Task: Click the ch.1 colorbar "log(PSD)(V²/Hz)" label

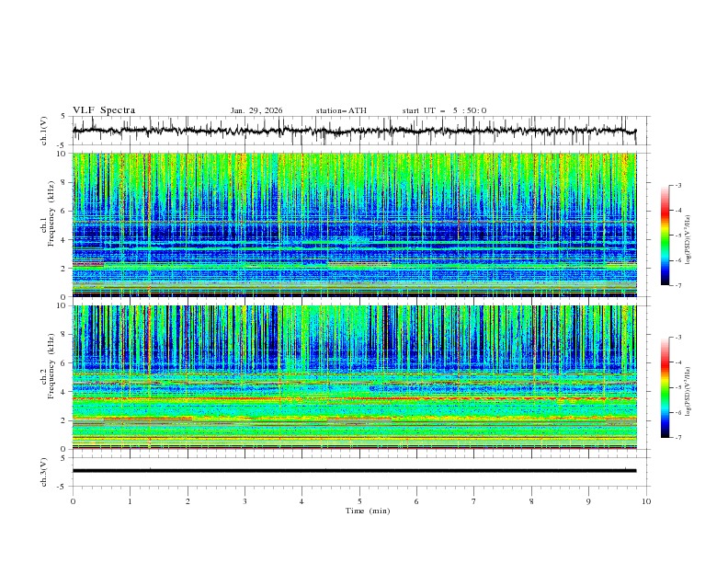Action: coord(688,240)
